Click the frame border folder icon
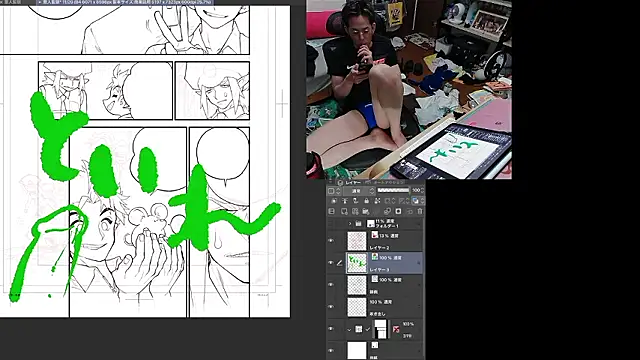 (358, 329)
